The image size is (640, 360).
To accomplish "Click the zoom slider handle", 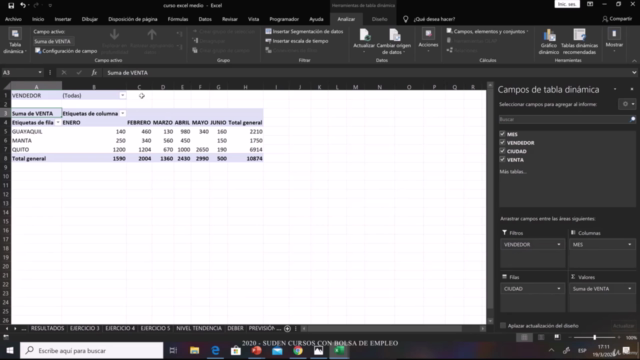I will (595, 338).
